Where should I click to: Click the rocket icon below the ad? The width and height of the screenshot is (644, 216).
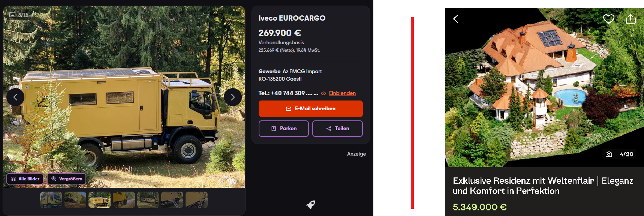[x=311, y=204]
